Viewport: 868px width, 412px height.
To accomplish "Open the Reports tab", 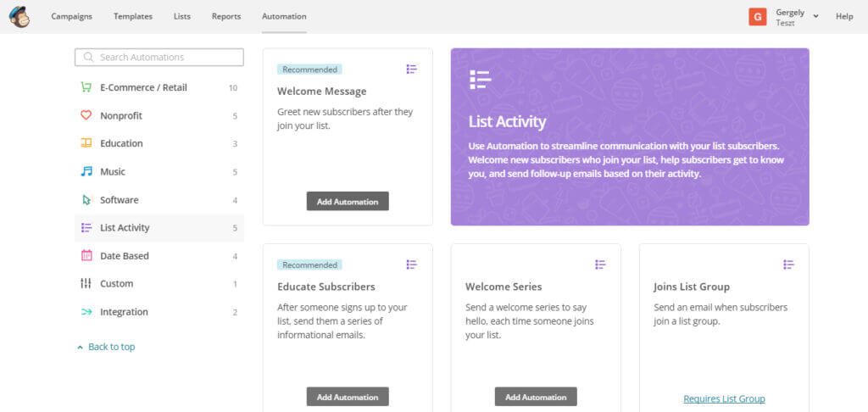I will point(226,17).
